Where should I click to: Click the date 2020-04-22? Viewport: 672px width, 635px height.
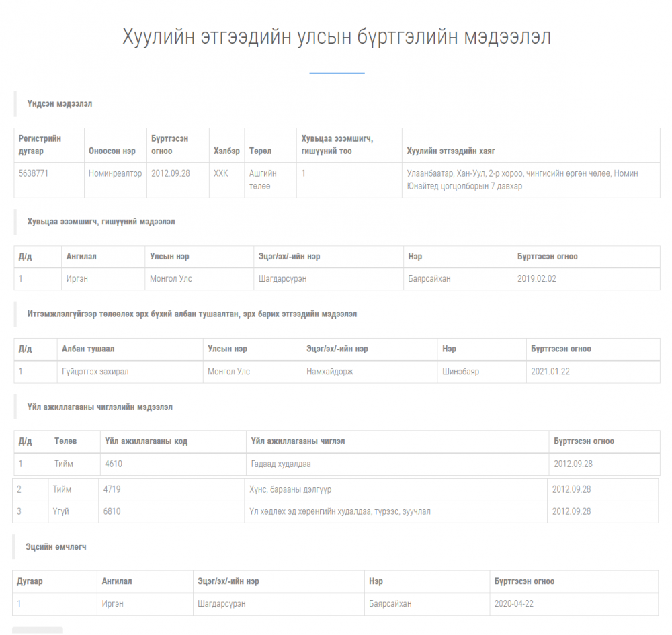[514, 603]
